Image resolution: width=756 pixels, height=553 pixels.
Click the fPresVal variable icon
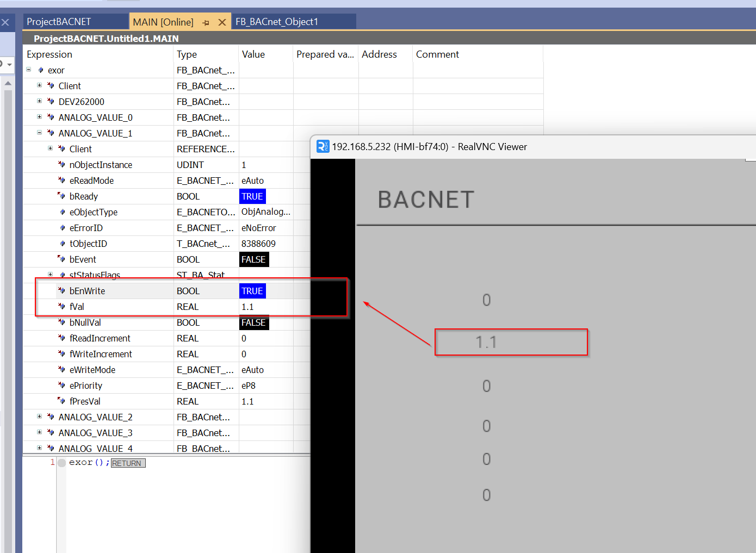(x=61, y=401)
